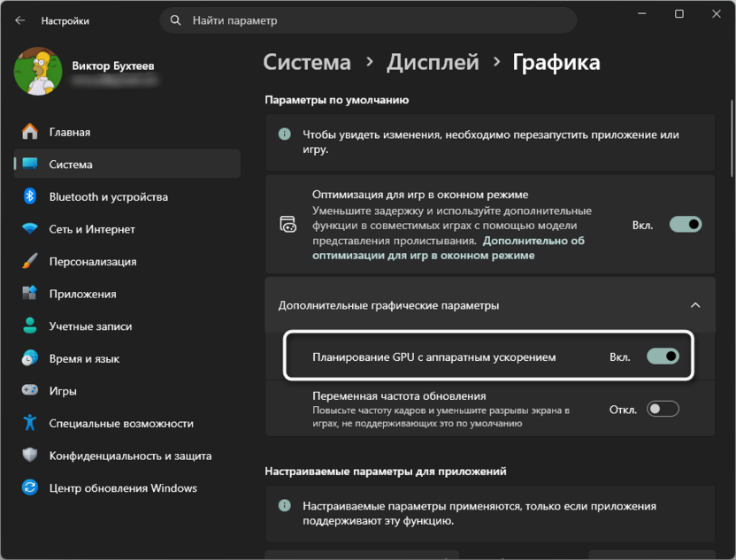Click the Gaming controller icon in sidebar
This screenshot has height=560, width=736.
[x=29, y=390]
